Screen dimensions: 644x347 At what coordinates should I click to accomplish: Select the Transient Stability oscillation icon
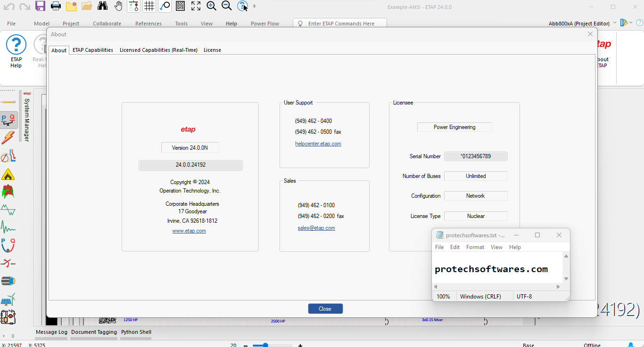pyautogui.click(x=8, y=227)
